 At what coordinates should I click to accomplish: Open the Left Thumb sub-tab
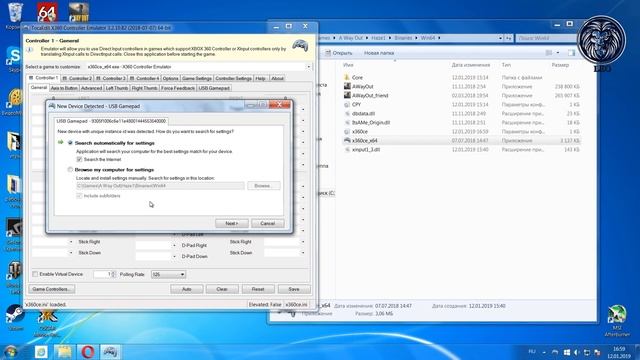pyautogui.click(x=117, y=88)
